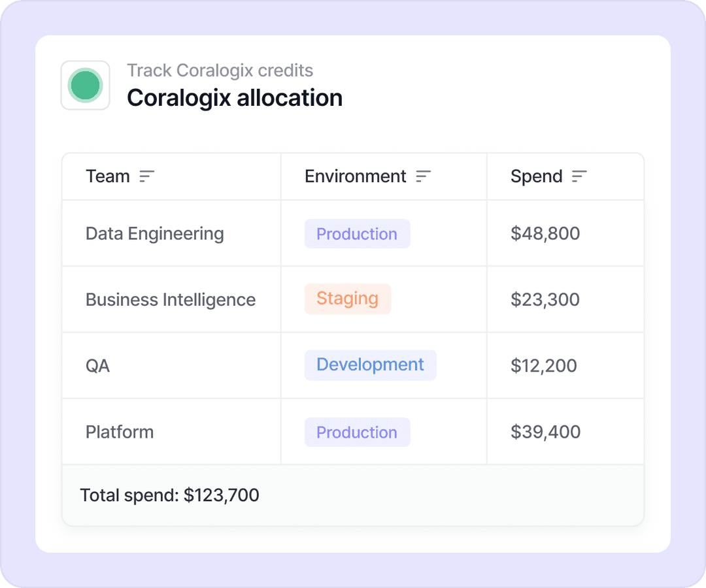The image size is (706, 588).
Task: Open the Business Intelligence team entry
Action: tap(171, 300)
